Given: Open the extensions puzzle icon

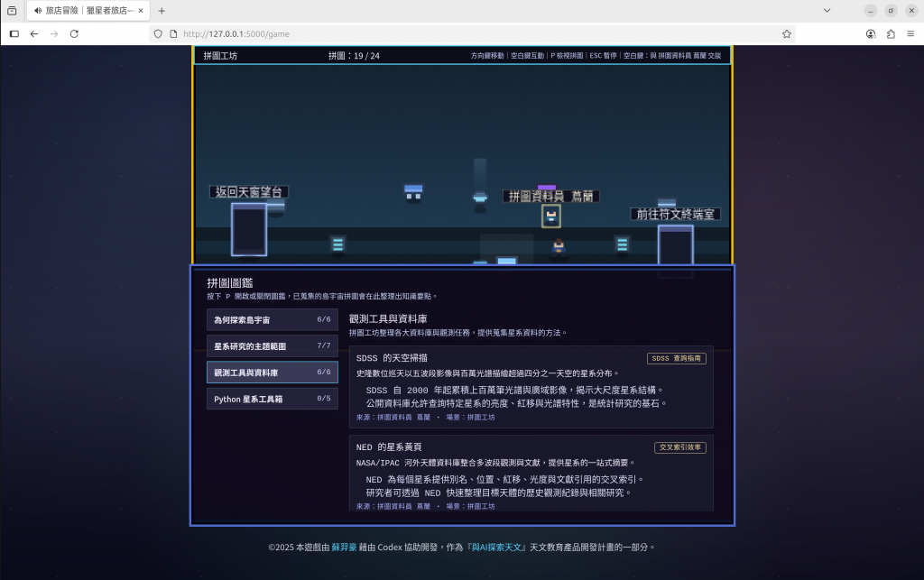Looking at the screenshot, I should coord(891,34).
